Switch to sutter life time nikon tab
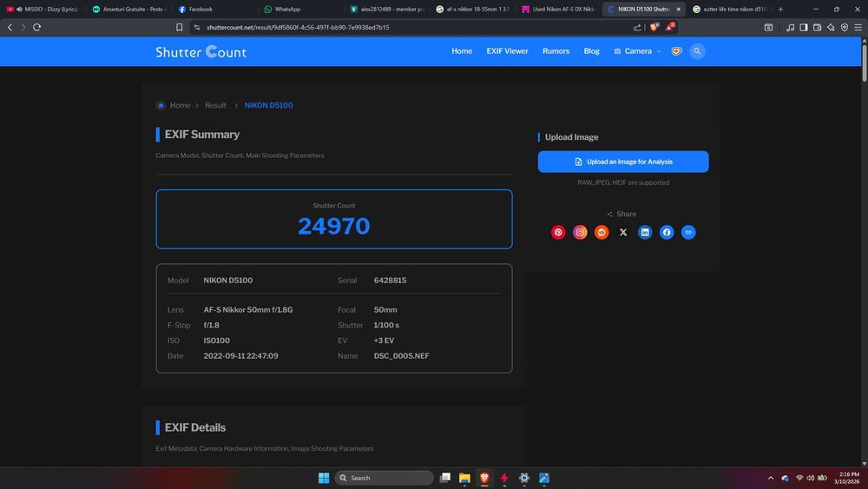Image resolution: width=868 pixels, height=489 pixels. [x=730, y=9]
